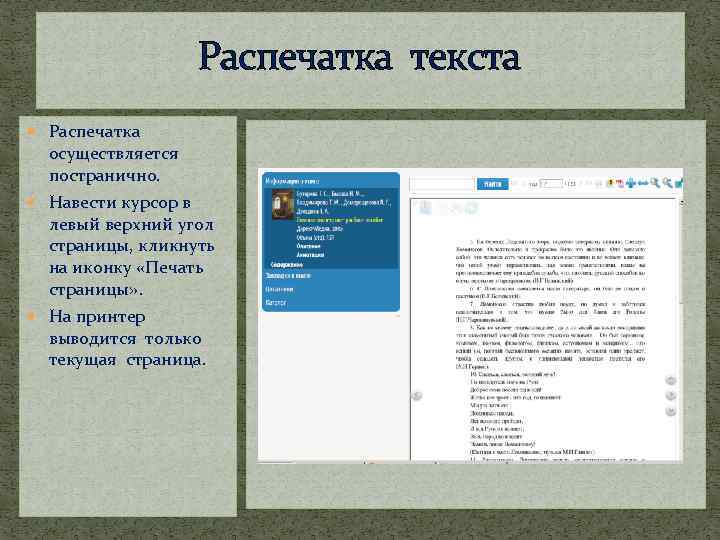Open the «Содержание» section in sidebar
Viewport: 720px width, 540px height.
tap(287, 265)
